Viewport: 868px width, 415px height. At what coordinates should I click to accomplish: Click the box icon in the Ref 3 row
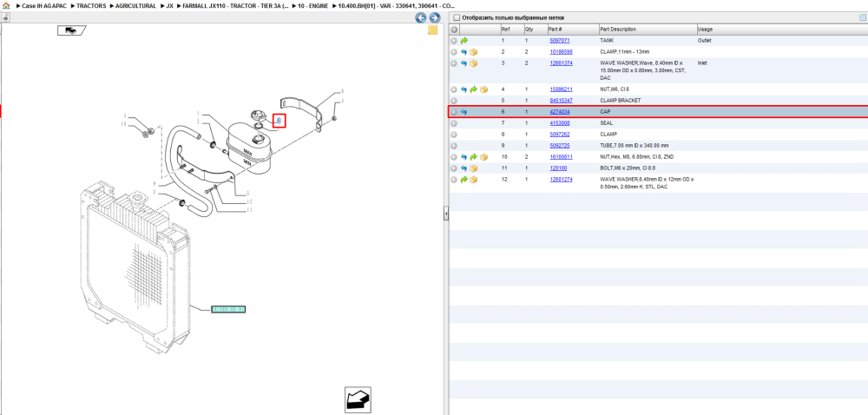point(474,63)
